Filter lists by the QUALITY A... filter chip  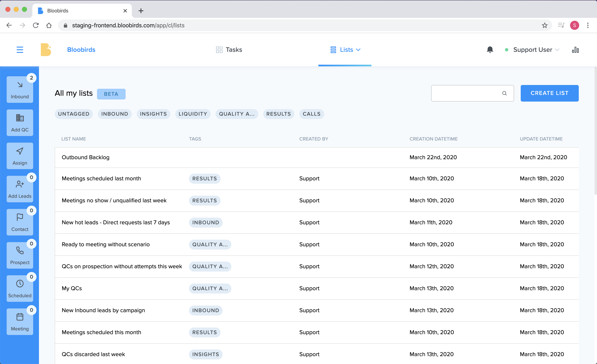coord(237,114)
